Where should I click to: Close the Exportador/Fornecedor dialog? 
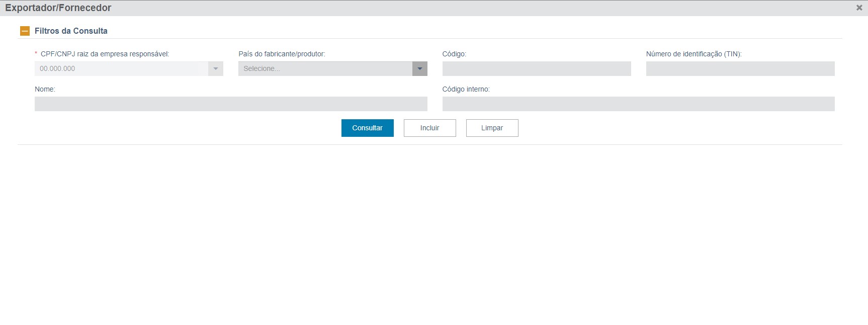(859, 8)
